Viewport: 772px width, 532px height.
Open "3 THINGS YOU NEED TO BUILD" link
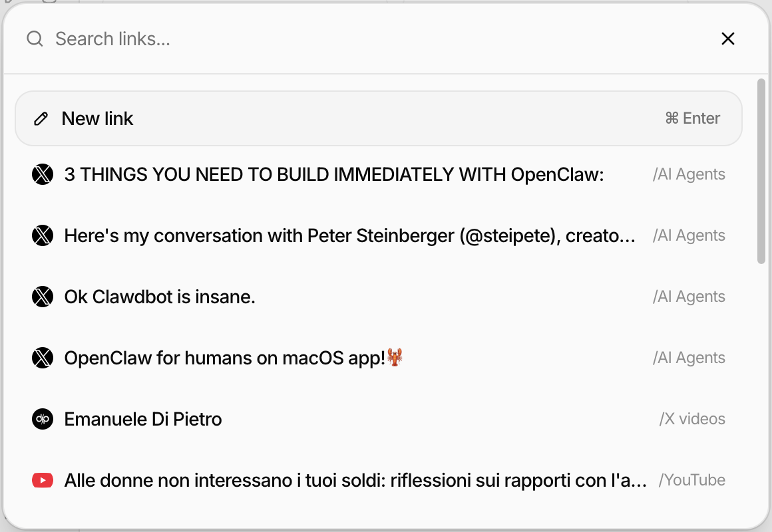tap(334, 175)
